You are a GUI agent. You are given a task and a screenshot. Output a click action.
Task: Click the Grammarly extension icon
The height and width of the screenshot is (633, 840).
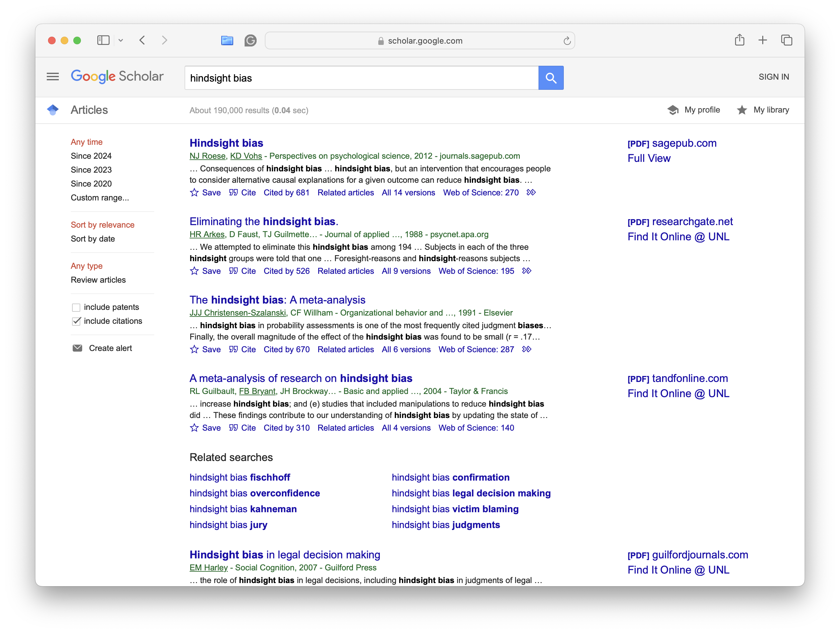[x=250, y=40]
